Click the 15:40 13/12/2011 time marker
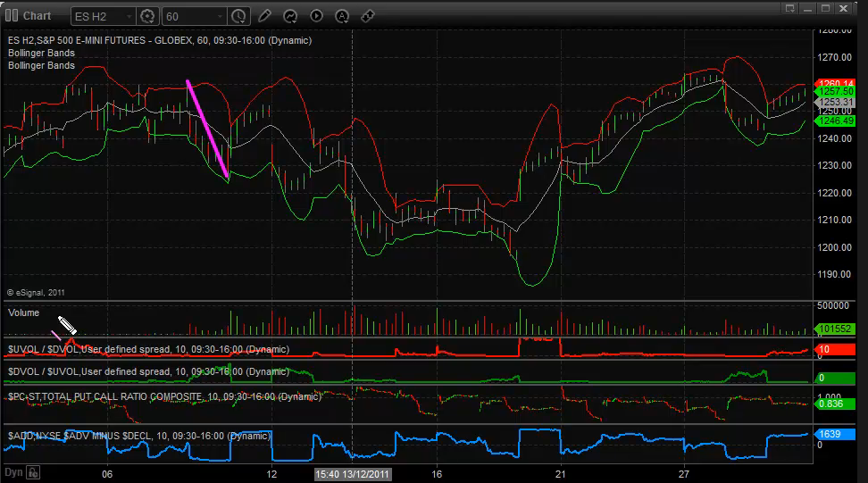This screenshot has width=868, height=483. [x=353, y=474]
